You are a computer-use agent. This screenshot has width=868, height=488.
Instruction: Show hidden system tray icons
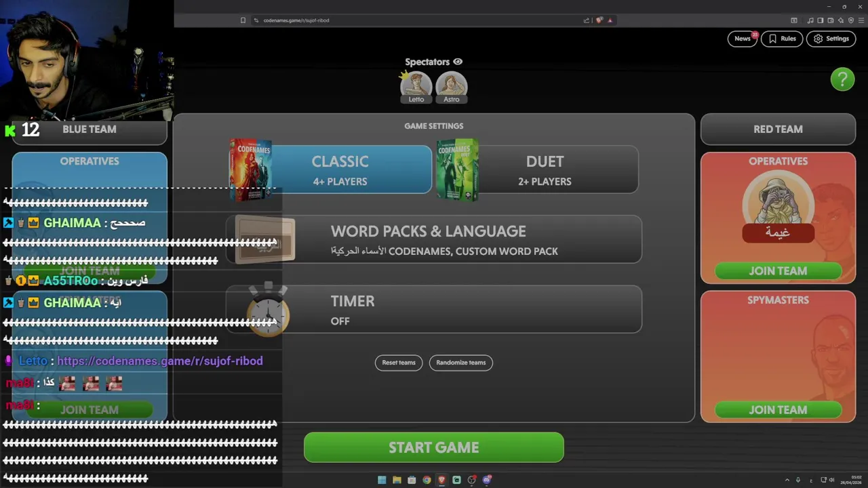[x=787, y=480]
